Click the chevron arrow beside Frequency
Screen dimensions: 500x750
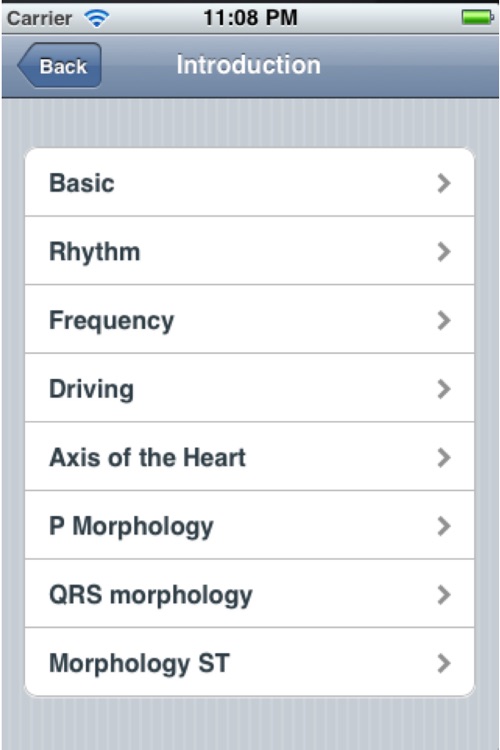pyautogui.click(x=444, y=320)
